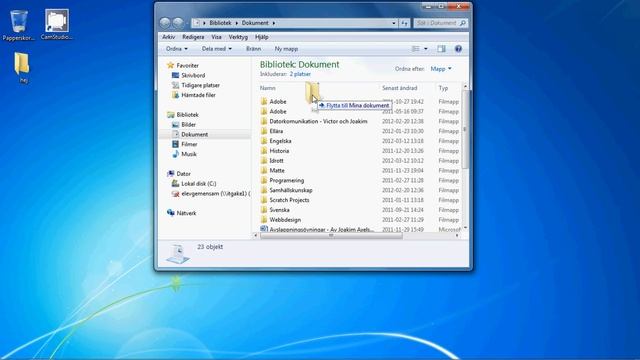Open Skrivbord in the navigation pane
This screenshot has height=360, width=640.
click(x=193, y=76)
